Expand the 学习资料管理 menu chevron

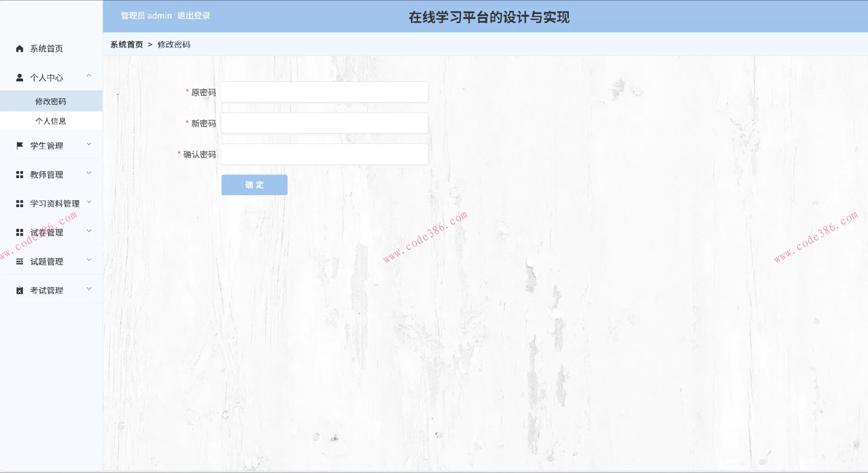[89, 202]
